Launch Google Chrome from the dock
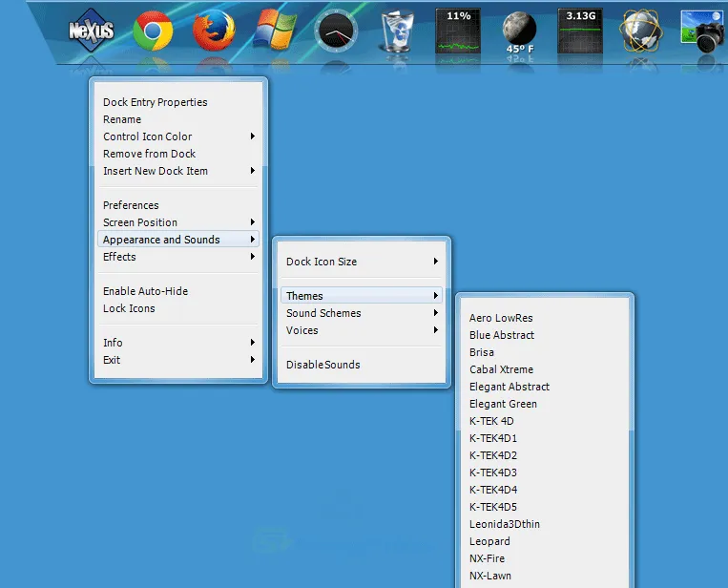The image size is (728, 588). click(153, 31)
